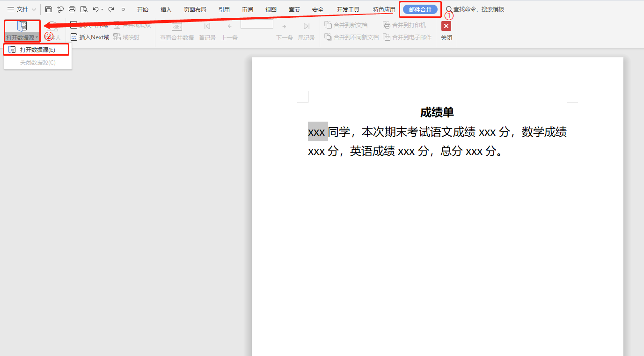Switch to the 页面布局 tab
644x356 pixels.
click(x=195, y=9)
